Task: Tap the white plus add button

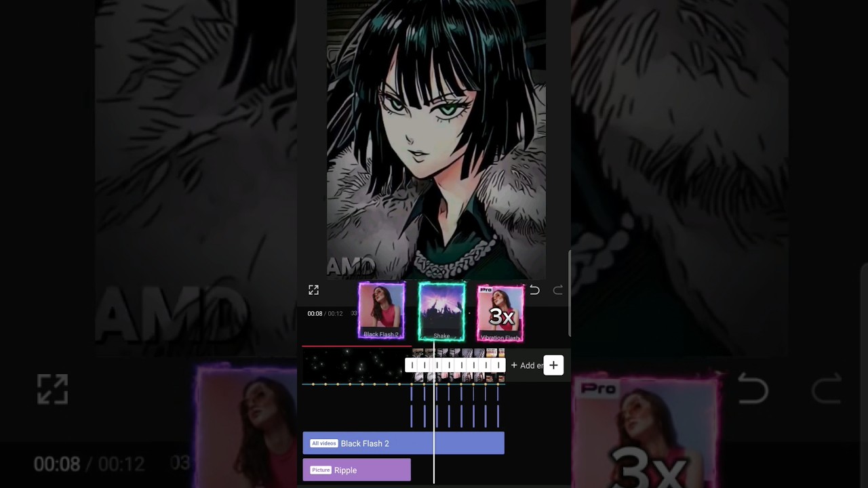Action: pyautogui.click(x=553, y=365)
